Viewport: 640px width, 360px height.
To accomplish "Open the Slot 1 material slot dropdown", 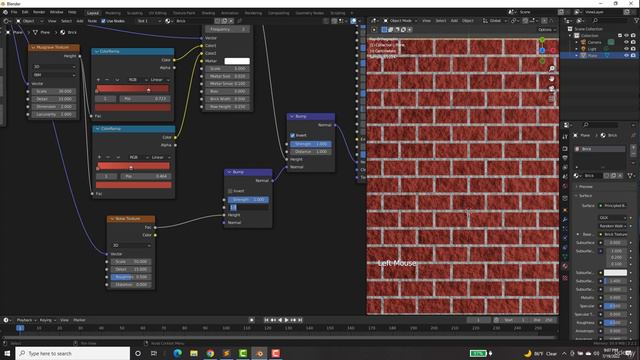I will click(x=149, y=21).
